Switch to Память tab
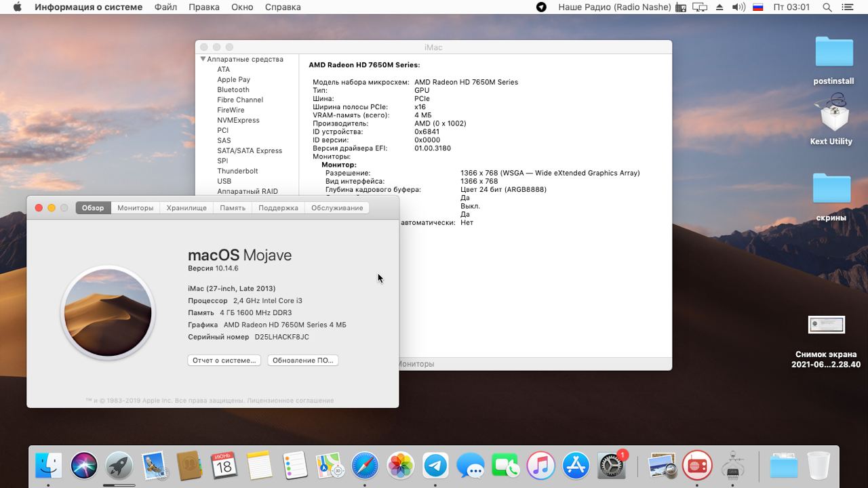The width and height of the screenshot is (868, 488). [233, 208]
